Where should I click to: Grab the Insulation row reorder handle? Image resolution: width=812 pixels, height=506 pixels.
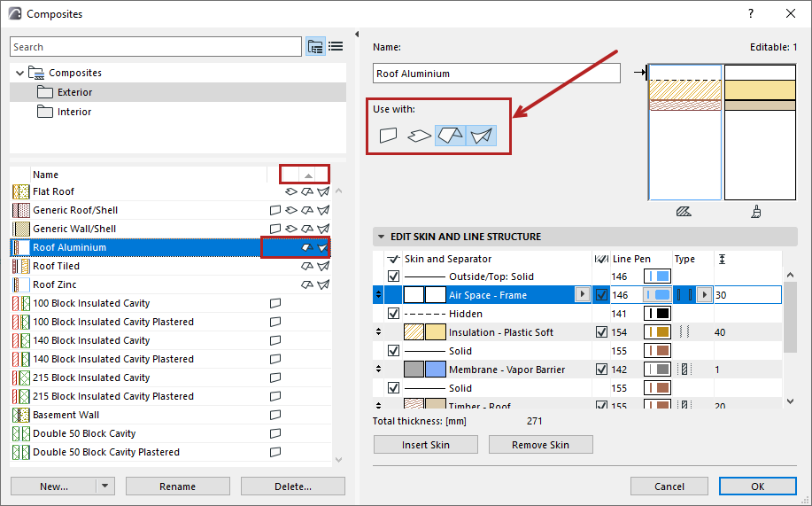click(x=379, y=331)
